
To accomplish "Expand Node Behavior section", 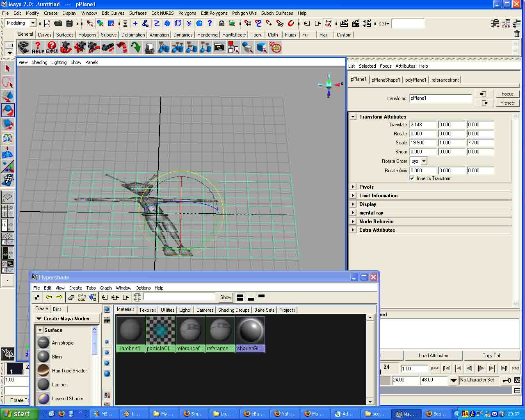I will pos(353,221).
